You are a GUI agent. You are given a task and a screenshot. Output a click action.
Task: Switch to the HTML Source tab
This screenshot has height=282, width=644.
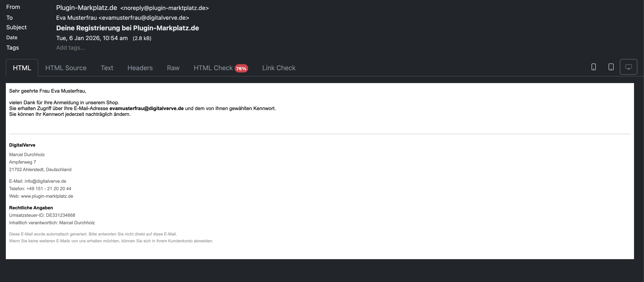(66, 68)
